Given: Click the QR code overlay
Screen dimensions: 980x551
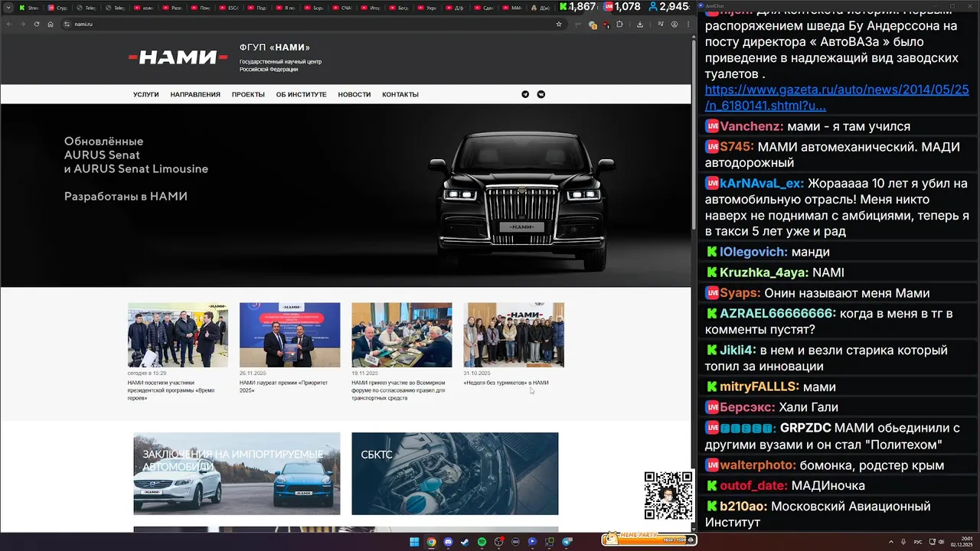Looking at the screenshot, I should pyautogui.click(x=668, y=495).
